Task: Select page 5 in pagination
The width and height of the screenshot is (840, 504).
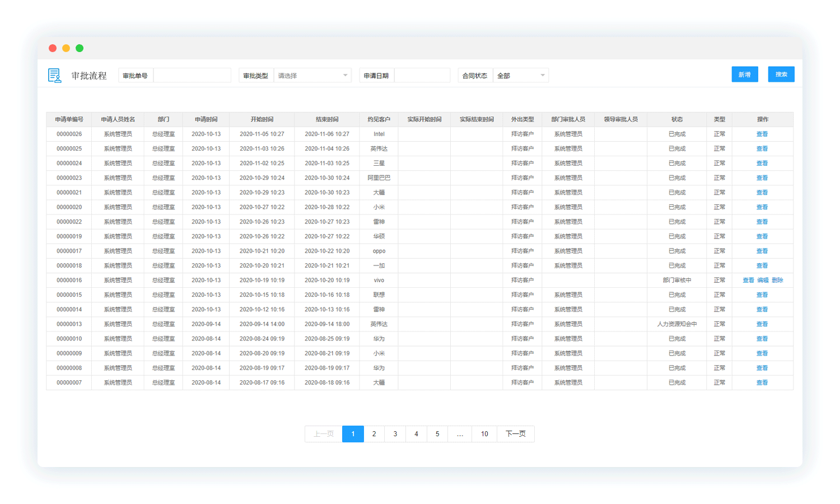Action: click(x=437, y=434)
